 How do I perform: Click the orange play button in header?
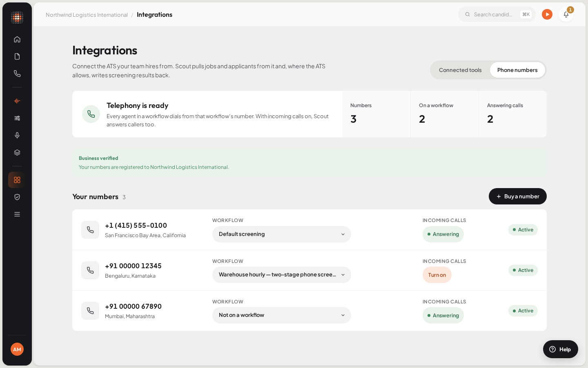point(547,14)
